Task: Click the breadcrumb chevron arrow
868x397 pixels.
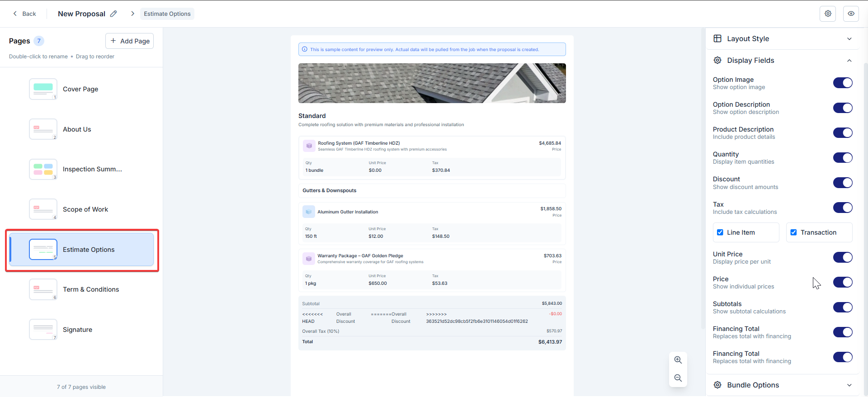Action: coord(132,14)
